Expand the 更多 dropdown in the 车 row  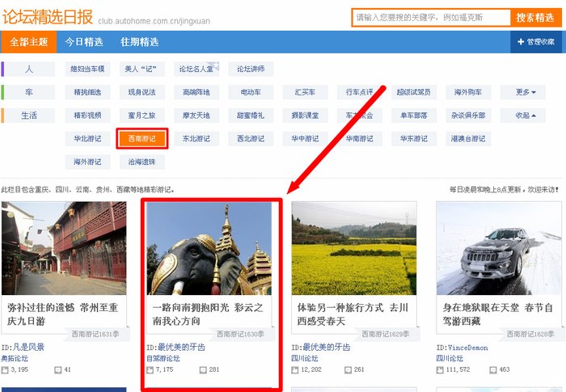pyautogui.click(x=526, y=92)
